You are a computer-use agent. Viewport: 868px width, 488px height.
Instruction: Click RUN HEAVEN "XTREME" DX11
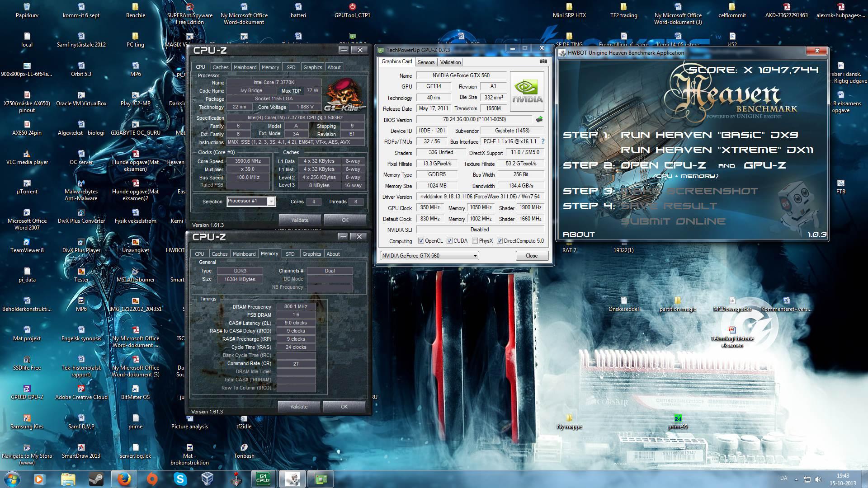[x=717, y=150]
